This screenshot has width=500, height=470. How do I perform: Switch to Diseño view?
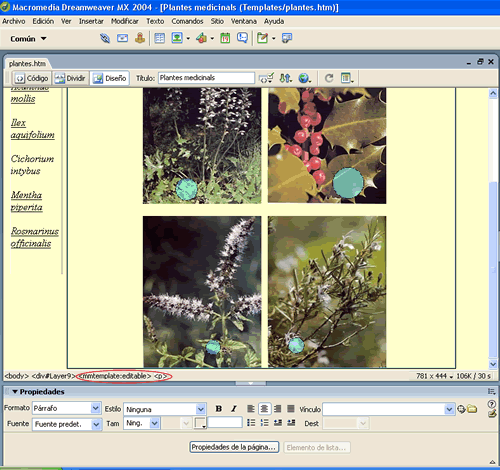(110, 78)
